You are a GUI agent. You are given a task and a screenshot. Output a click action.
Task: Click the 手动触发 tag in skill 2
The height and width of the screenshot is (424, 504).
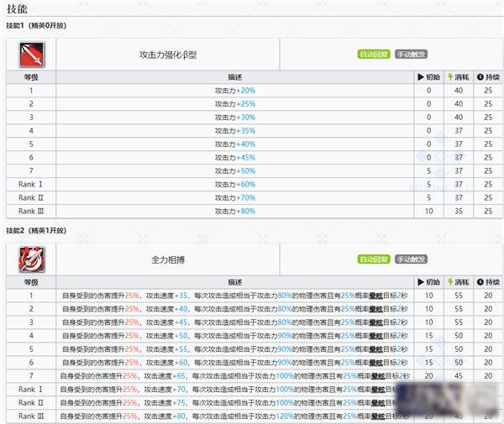(x=411, y=259)
